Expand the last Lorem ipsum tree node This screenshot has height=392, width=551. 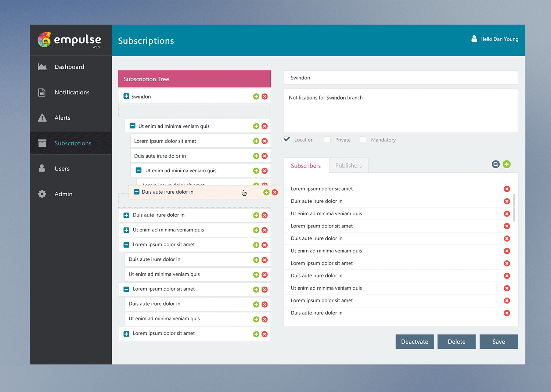click(x=126, y=334)
